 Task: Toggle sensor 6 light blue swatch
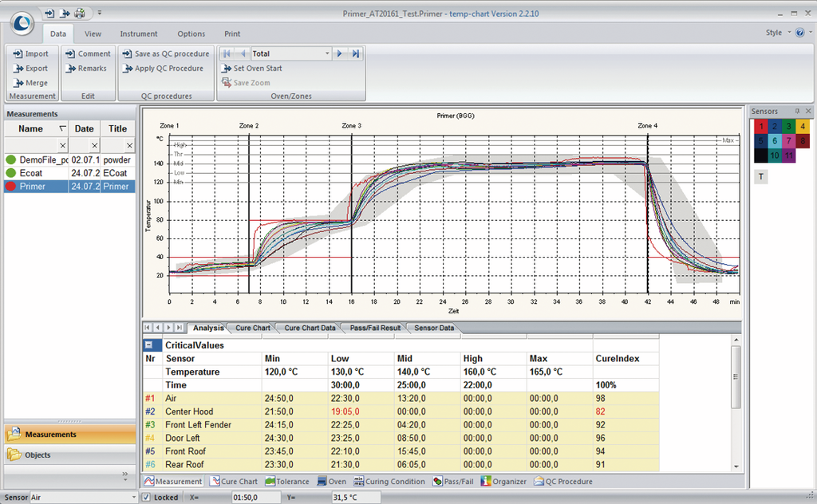point(775,140)
